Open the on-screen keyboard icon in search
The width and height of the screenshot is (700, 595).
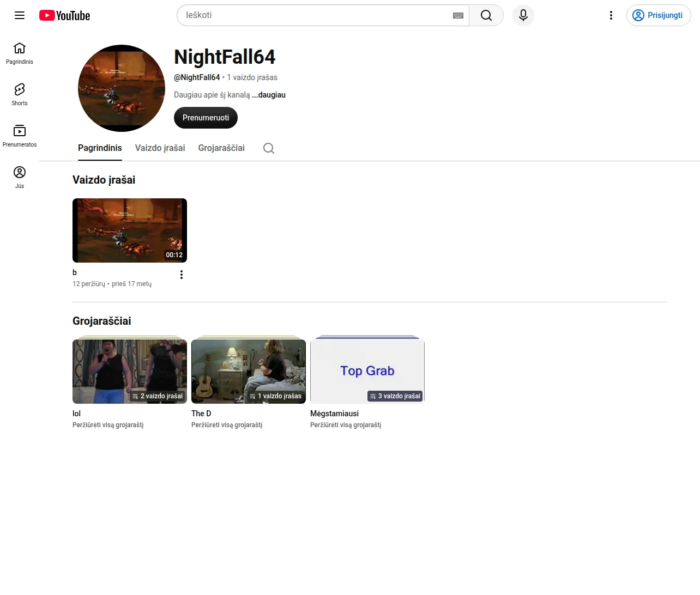point(458,15)
